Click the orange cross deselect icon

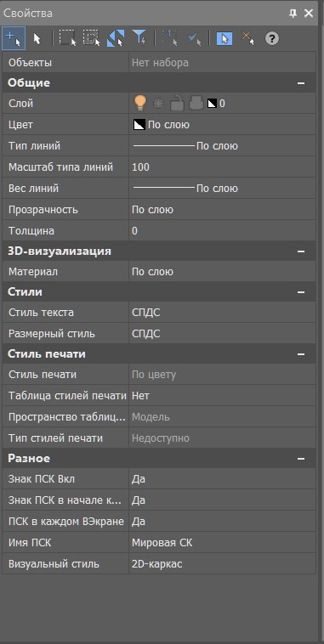[x=248, y=38]
